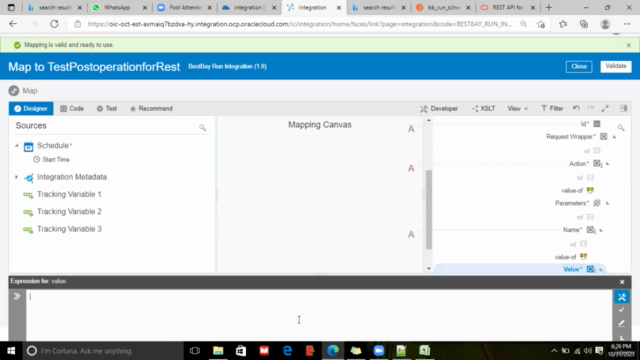Select the Parameters target node icon
This screenshot has height=360, width=640.
click(597, 203)
